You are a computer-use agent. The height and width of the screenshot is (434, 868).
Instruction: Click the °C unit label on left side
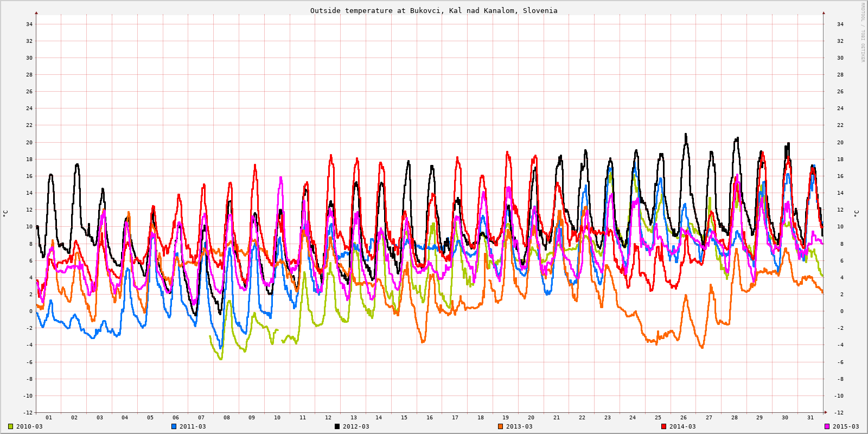tap(5, 213)
